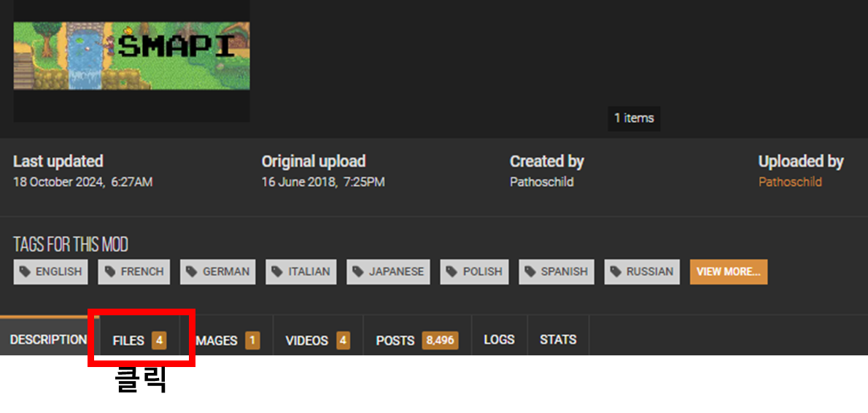Click the Files count badge 4
Viewport: 868px width, 413px height.
159,341
